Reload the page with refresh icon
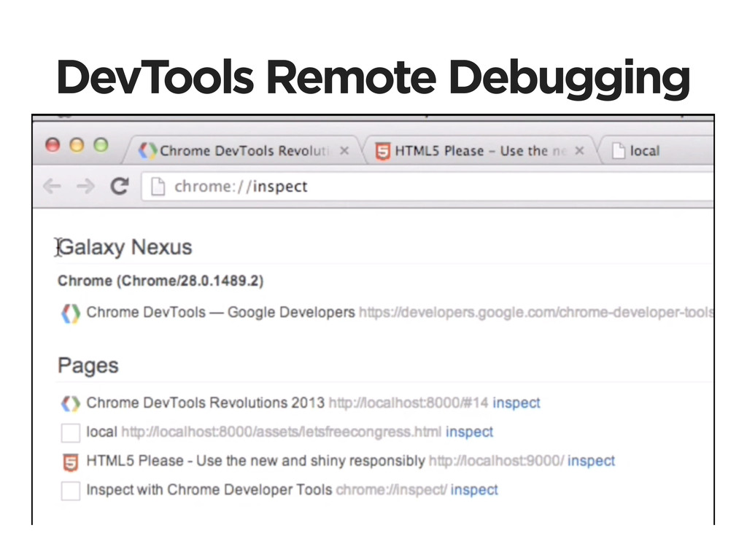The width and height of the screenshot is (747, 560). [x=119, y=187]
